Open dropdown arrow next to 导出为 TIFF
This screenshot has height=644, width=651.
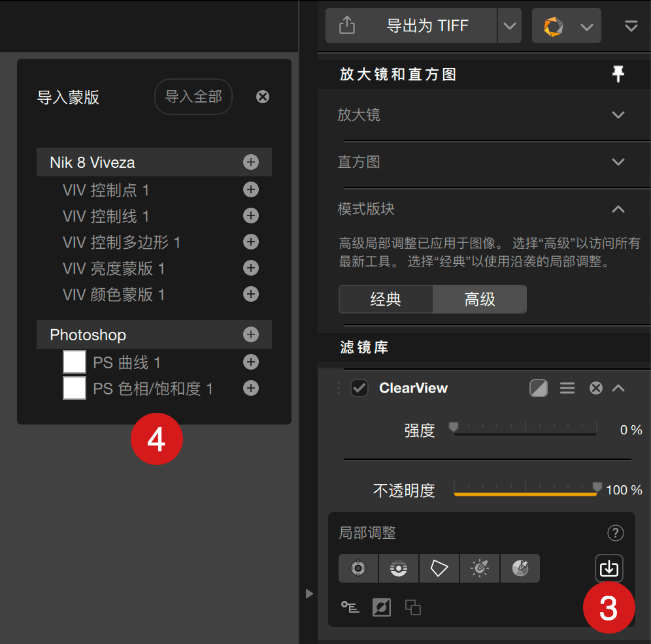coord(509,25)
